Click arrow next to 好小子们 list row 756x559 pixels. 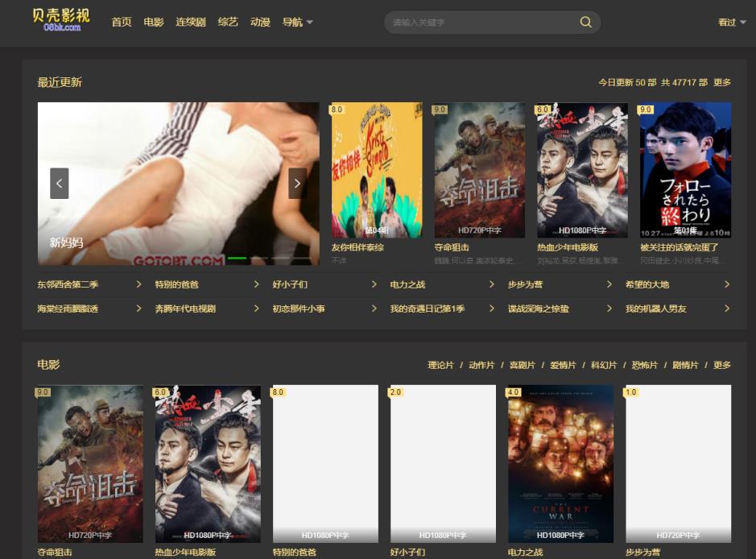click(x=374, y=284)
